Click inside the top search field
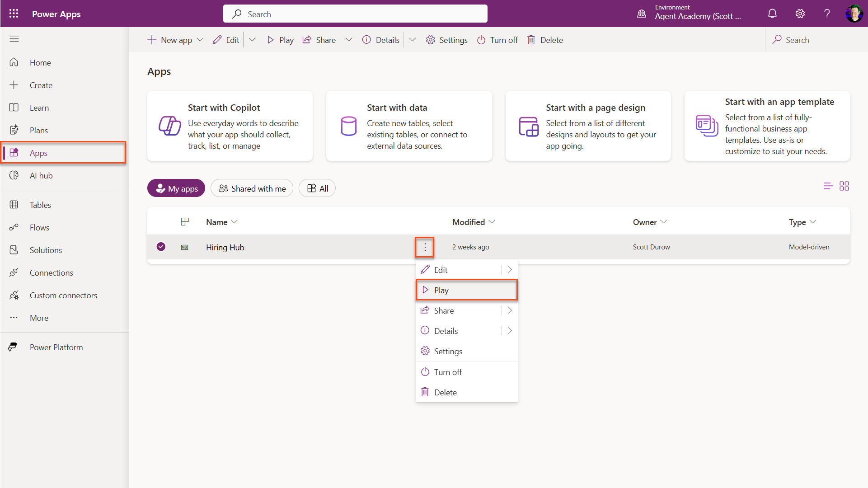Viewport: 868px width, 488px height. click(355, 14)
